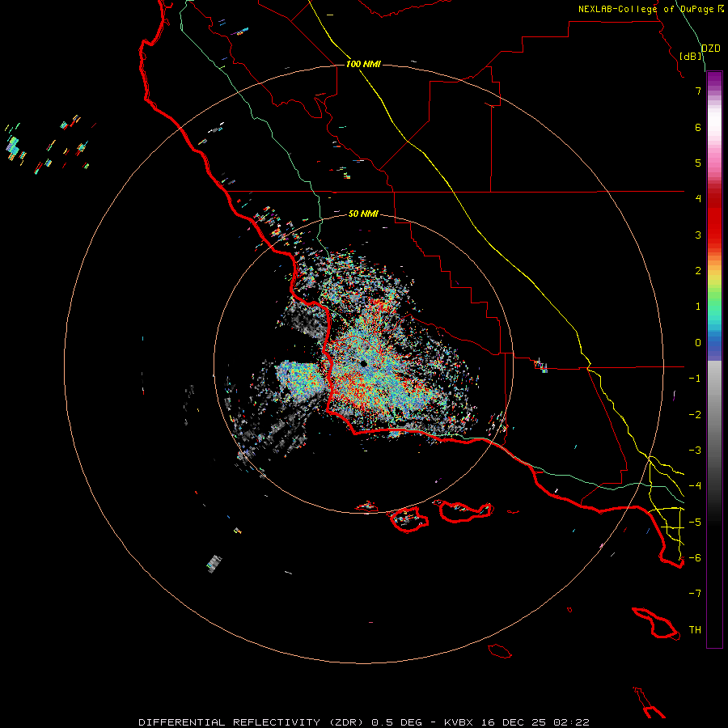
Task: Click the "NEXLAB-College of DuPage" credit text
Action: (x=645, y=9)
